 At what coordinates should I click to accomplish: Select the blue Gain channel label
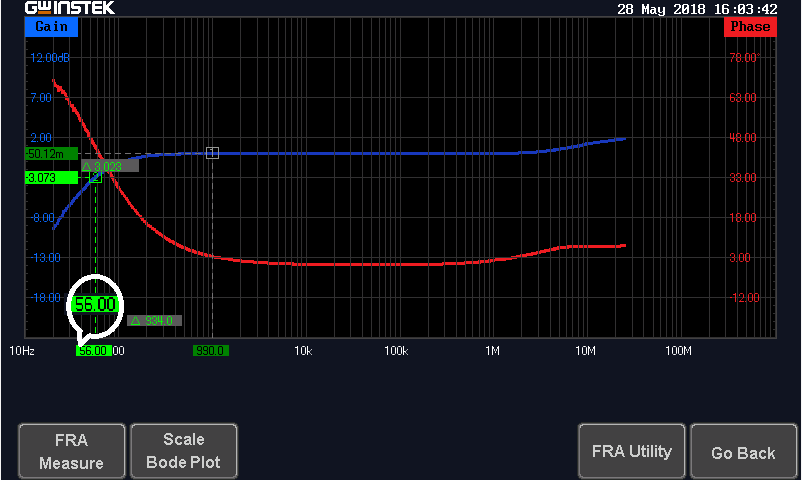tap(51, 27)
